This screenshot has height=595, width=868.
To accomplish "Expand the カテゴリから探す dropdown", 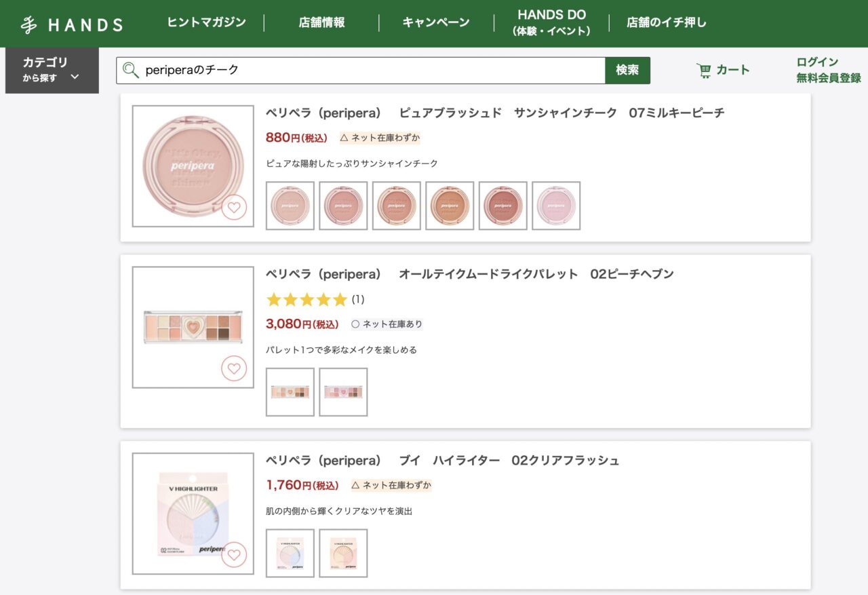I will coord(52,70).
